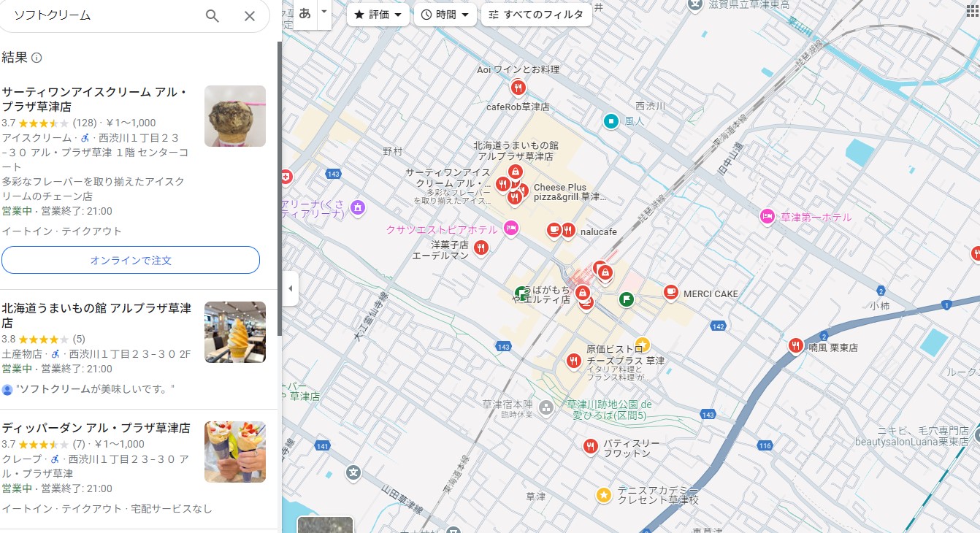This screenshot has width=980, height=533.
Task: Click オンラインで注文 button
Action: tap(131, 260)
